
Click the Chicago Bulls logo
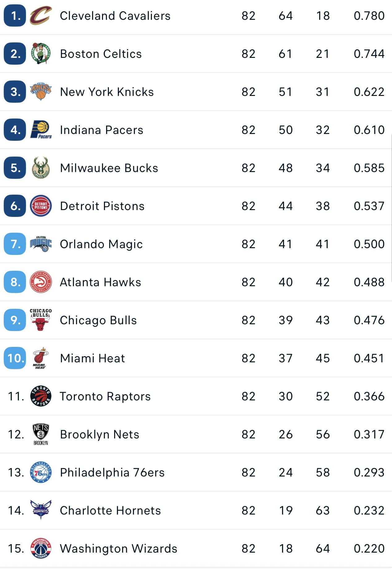pos(41,320)
